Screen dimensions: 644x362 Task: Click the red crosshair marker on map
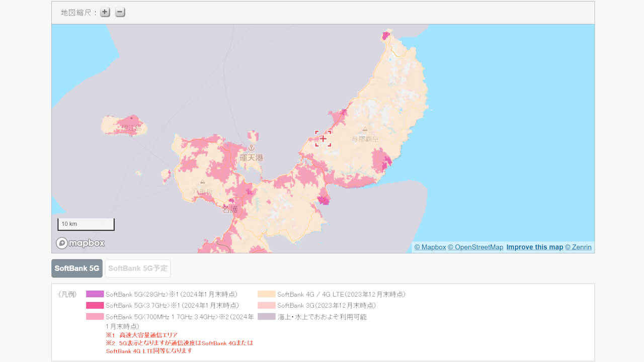coord(323,138)
